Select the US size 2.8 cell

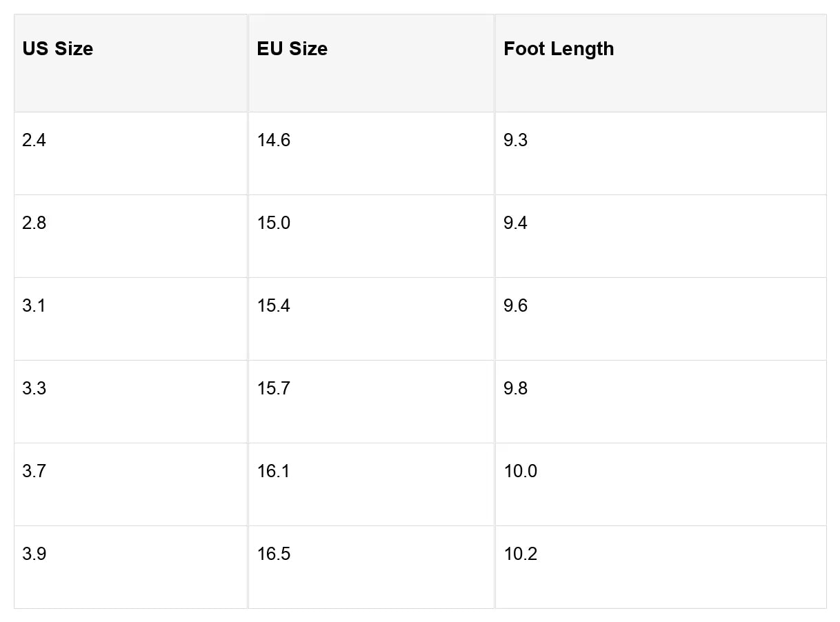coord(34,223)
